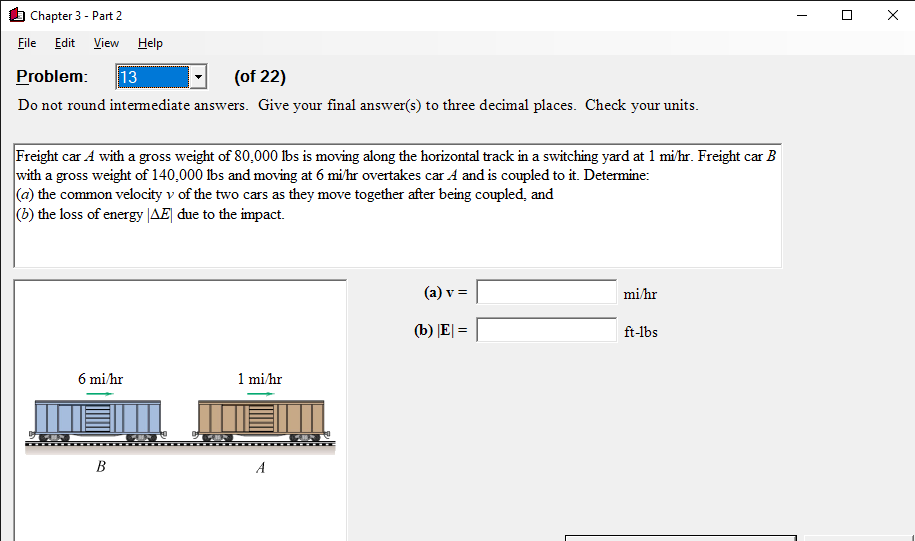Screen dimensions: 915x541
Task: Click the problem statement text box
Action: tap(397, 205)
